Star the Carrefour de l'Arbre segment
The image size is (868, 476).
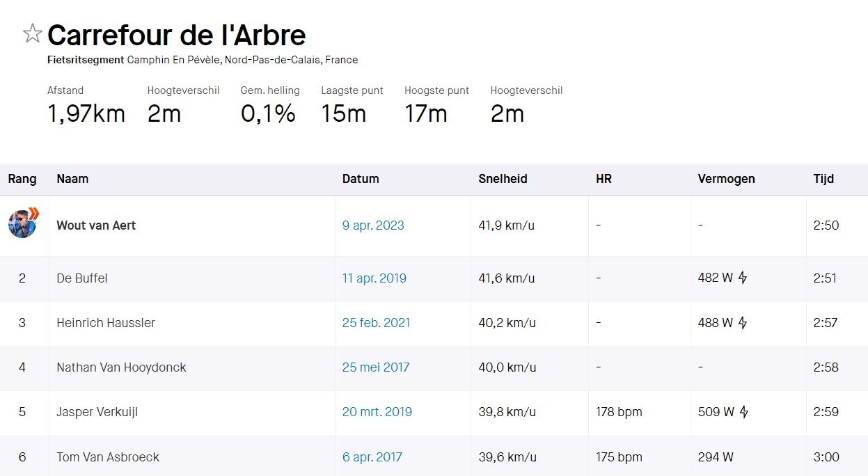click(32, 33)
